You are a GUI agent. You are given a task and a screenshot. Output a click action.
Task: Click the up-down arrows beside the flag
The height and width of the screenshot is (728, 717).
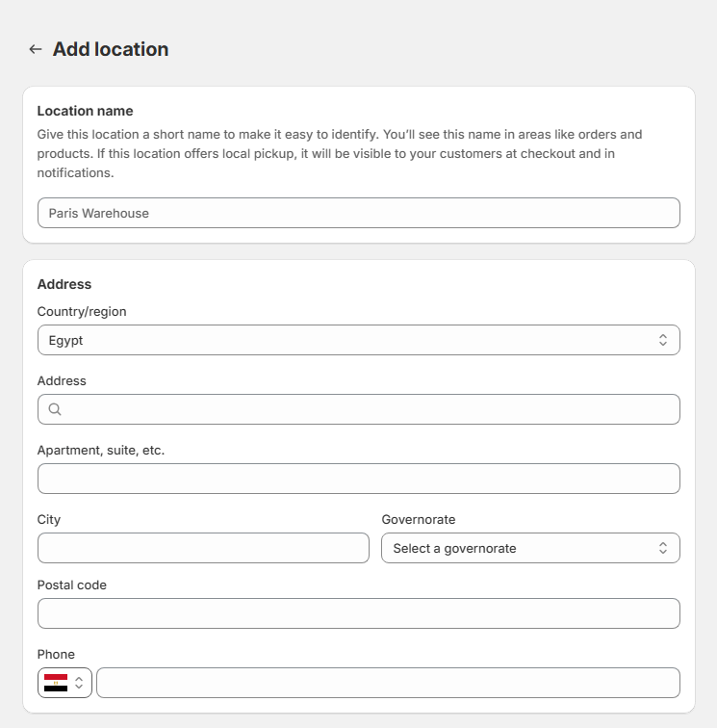[x=79, y=683]
